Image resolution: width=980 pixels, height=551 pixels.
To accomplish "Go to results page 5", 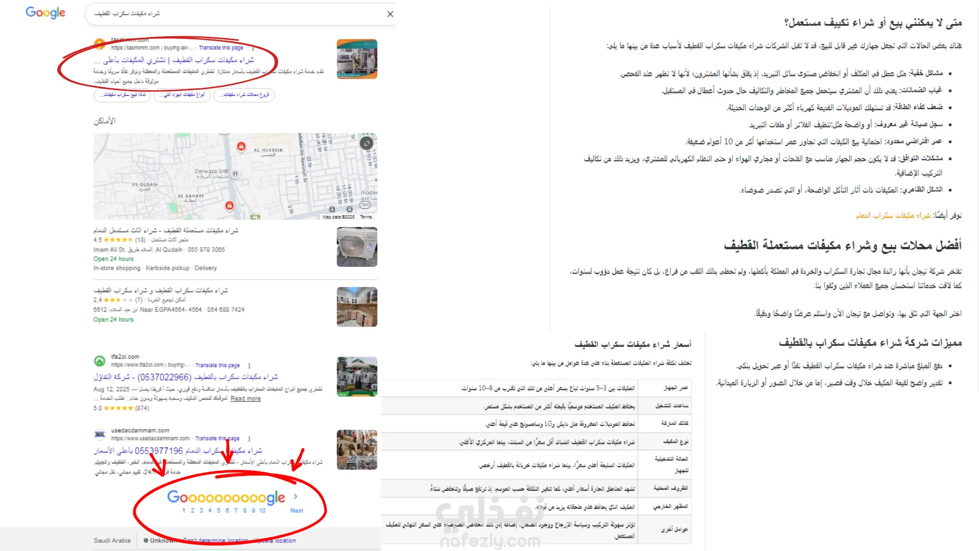I will pyautogui.click(x=218, y=511).
